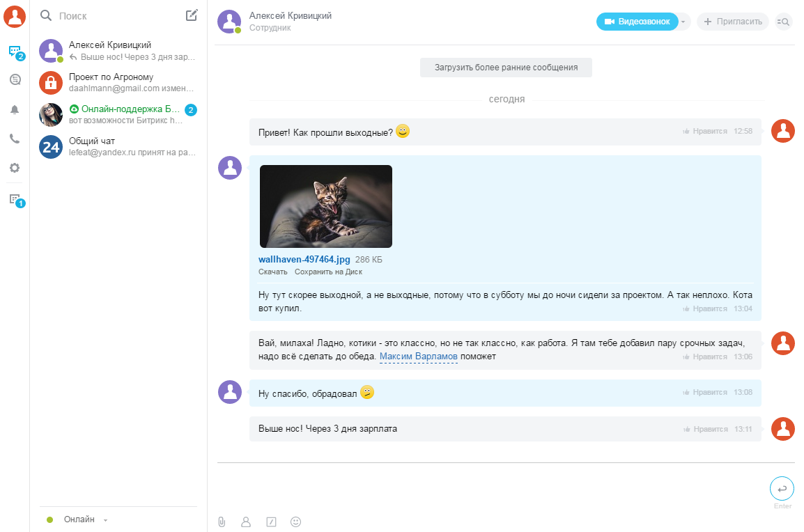Expand the dropdown arrow beside Видеозвонок
This screenshot has width=804, height=532.
coord(683,22)
